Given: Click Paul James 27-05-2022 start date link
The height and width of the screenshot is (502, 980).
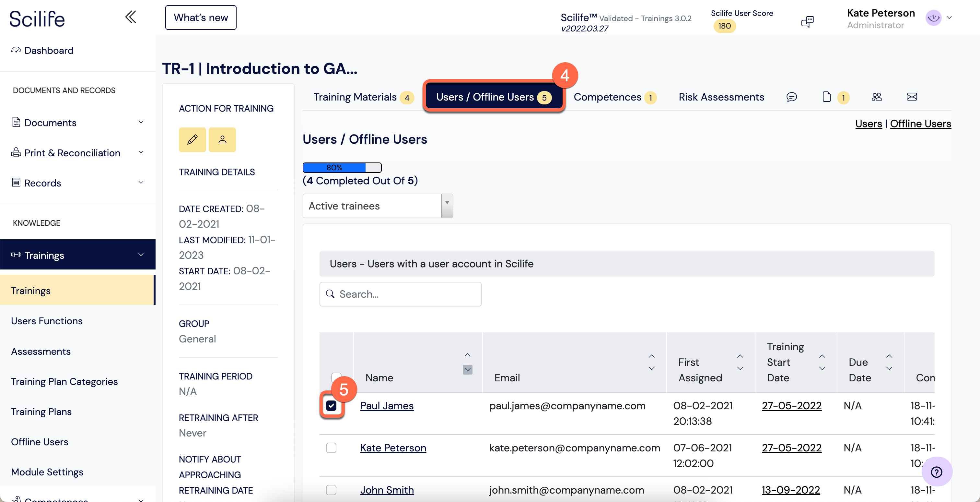Looking at the screenshot, I should [x=791, y=406].
